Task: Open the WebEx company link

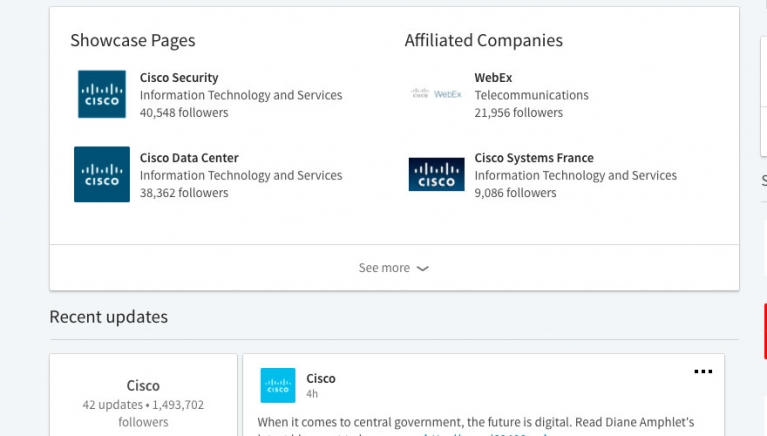Action: (x=493, y=78)
